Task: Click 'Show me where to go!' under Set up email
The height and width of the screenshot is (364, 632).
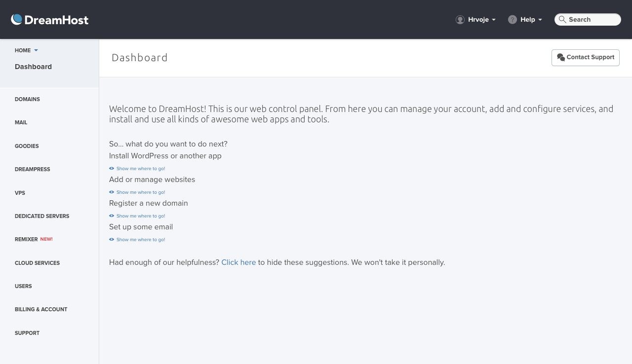Action: point(141,240)
